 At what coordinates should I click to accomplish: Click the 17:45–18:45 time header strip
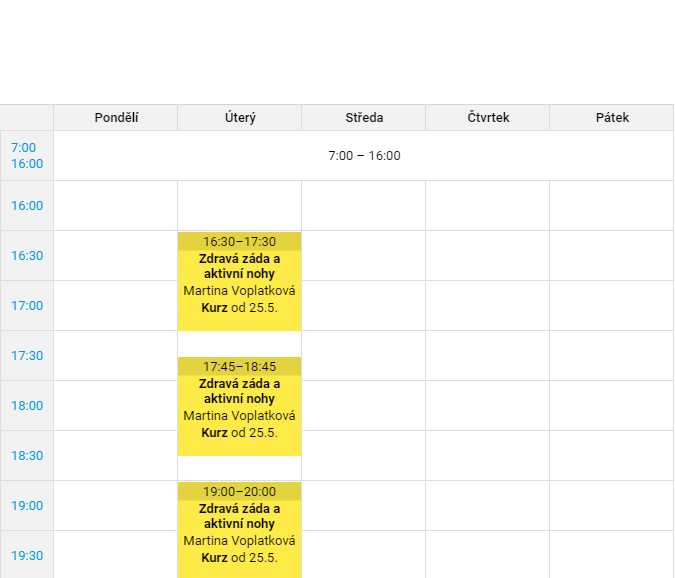(x=239, y=366)
